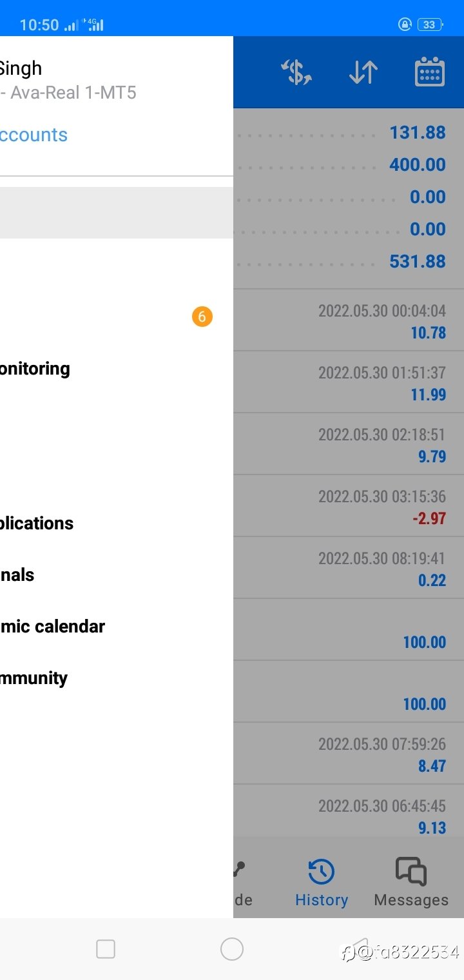Tap the Singh account name header
This screenshot has width=464, height=980.
[21, 68]
